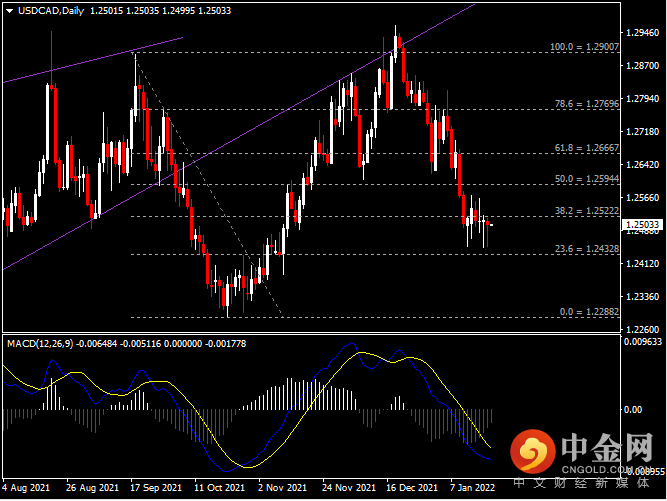Click the MACD readout -0.006484 -0.005116 0.000000 -0.001778
The image size is (667, 501).
[161, 344]
